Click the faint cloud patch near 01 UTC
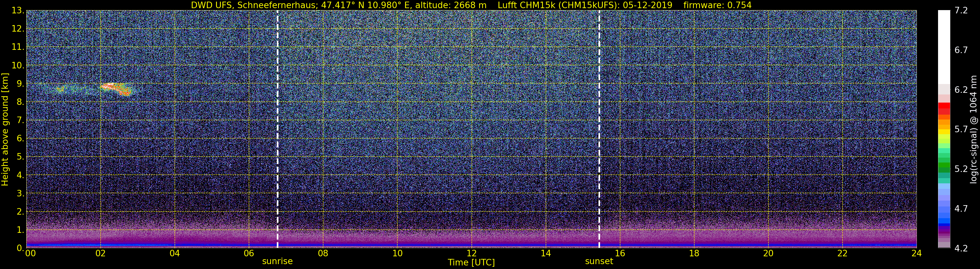This screenshot has height=269, width=980. tap(60, 90)
